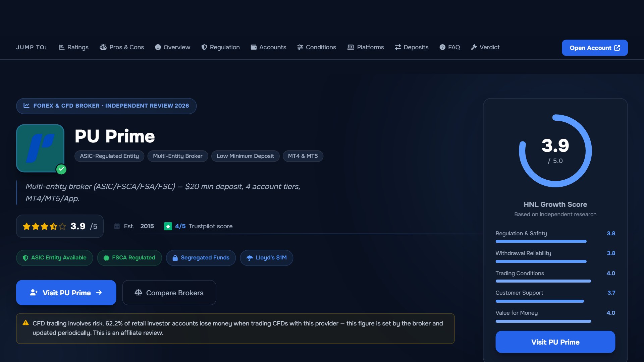Screen dimensions: 644x362
Task: Click the external-link icon in Open Account
Action: click(x=617, y=48)
